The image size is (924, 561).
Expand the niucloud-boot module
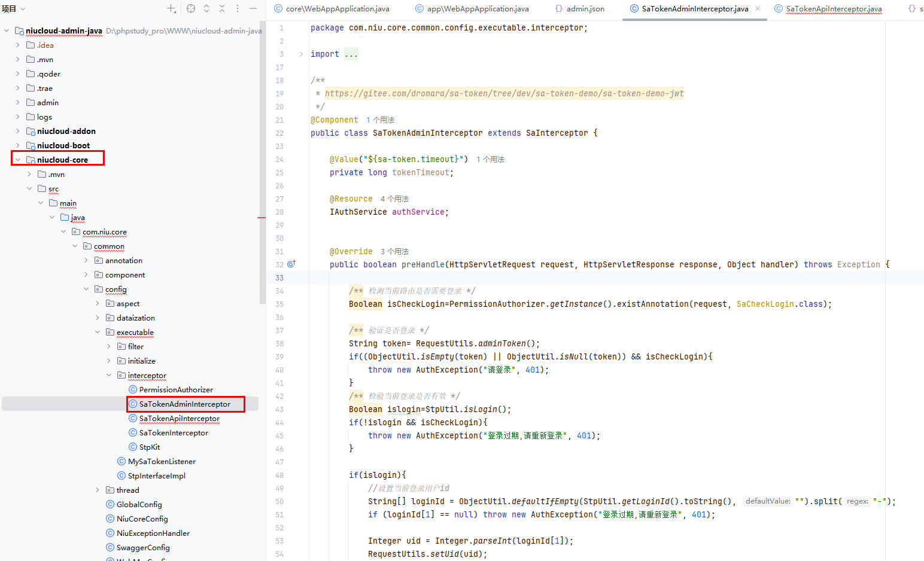click(18, 145)
